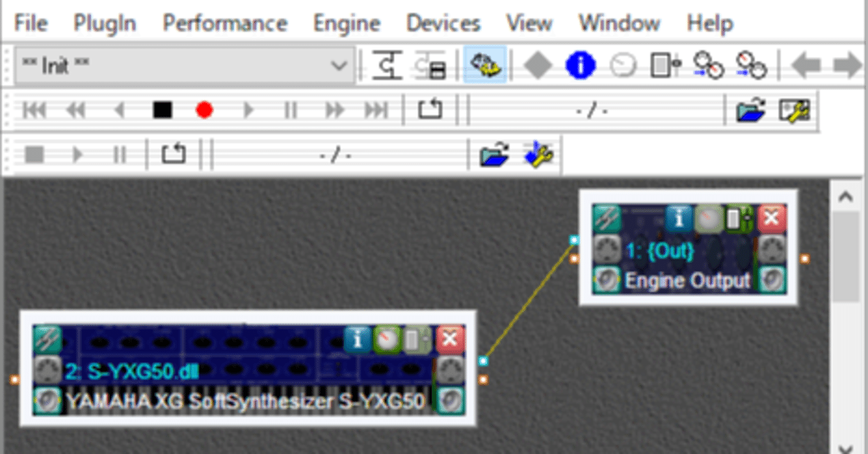Show plugin info for Engine Output cell
This screenshot has width=868, height=454.
[679, 219]
